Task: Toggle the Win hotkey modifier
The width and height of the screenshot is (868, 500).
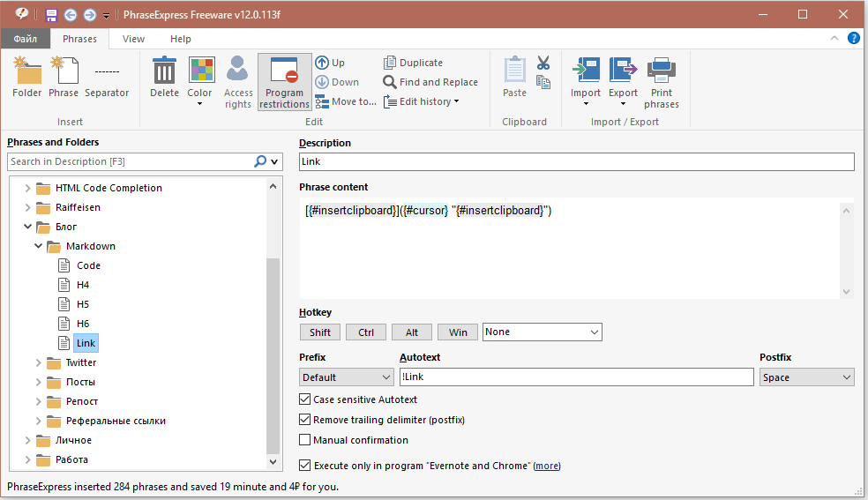Action: (x=458, y=332)
